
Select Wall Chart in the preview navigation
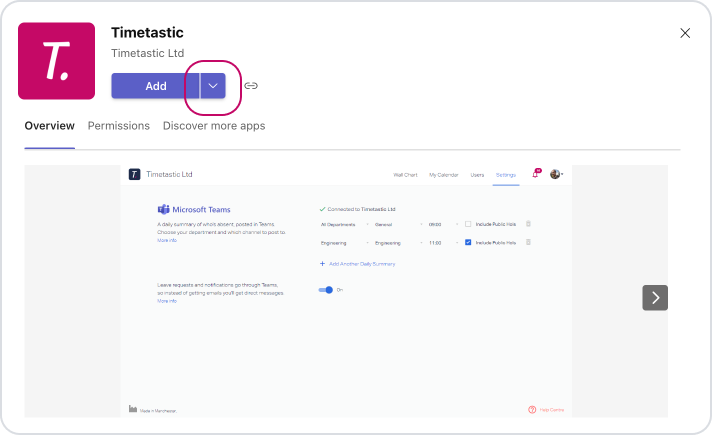click(x=405, y=175)
